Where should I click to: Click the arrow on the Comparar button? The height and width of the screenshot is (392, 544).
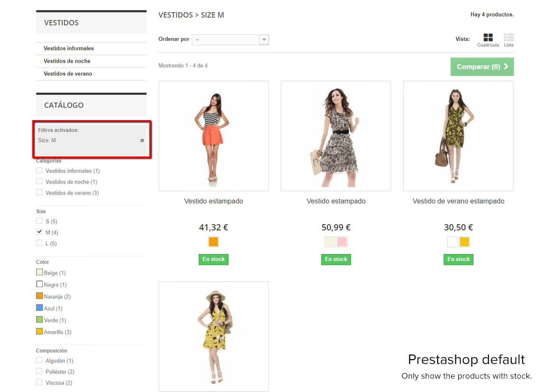coord(507,66)
